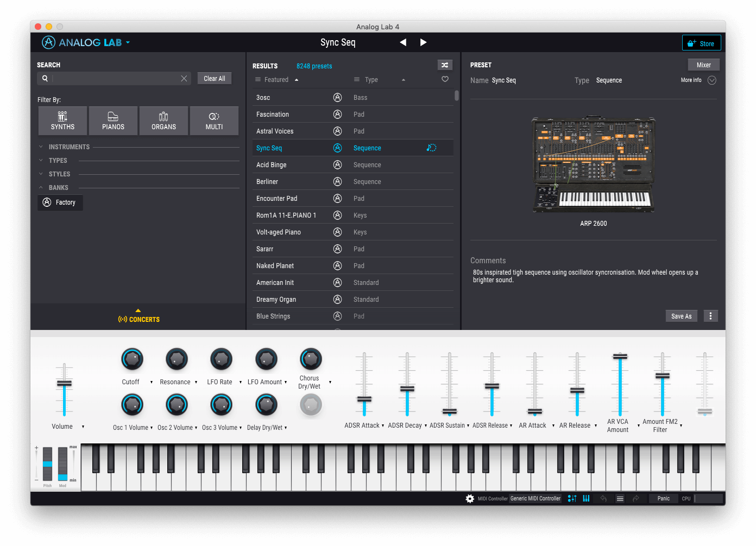Toggle the controls view icon
Screen dimensions: 756x546
tap(572, 498)
